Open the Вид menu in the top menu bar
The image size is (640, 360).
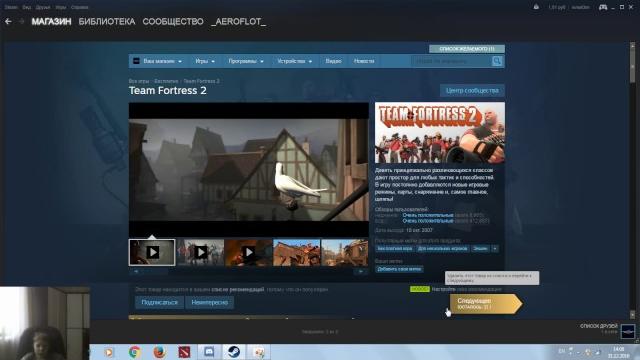(x=27, y=7)
